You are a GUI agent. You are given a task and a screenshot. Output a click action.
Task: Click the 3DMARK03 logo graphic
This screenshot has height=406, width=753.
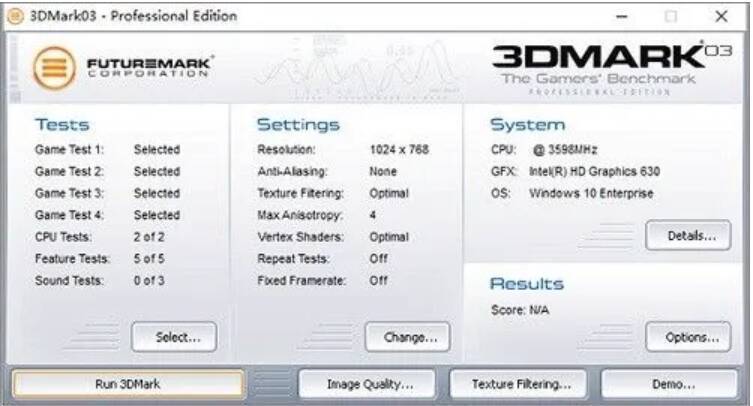tap(612, 55)
